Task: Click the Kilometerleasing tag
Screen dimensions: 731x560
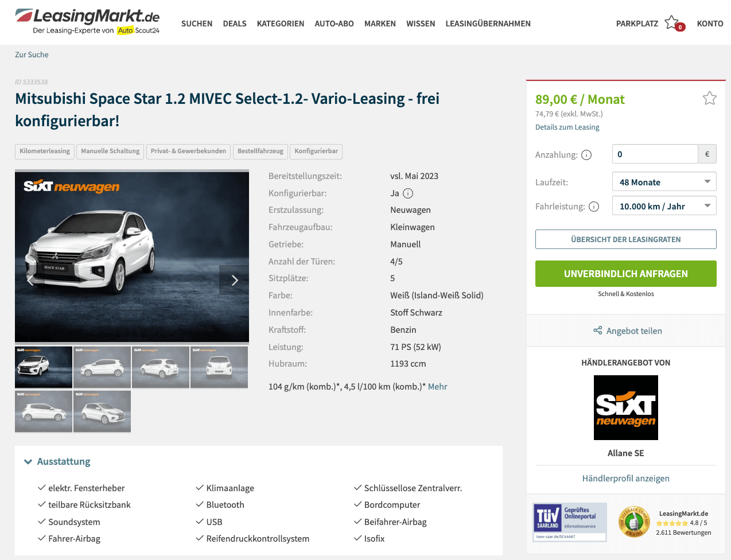Action: pyautogui.click(x=45, y=151)
